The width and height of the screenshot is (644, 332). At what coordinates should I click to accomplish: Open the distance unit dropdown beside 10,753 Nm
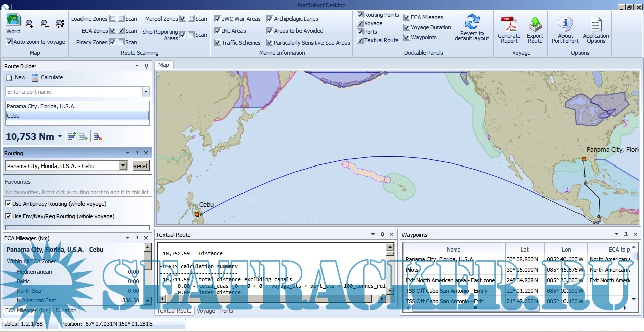[x=60, y=137]
